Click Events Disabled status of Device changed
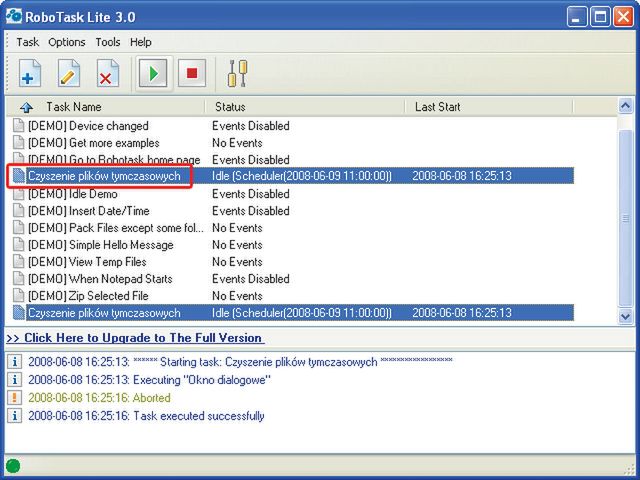This screenshot has height=480, width=640. coord(251,126)
